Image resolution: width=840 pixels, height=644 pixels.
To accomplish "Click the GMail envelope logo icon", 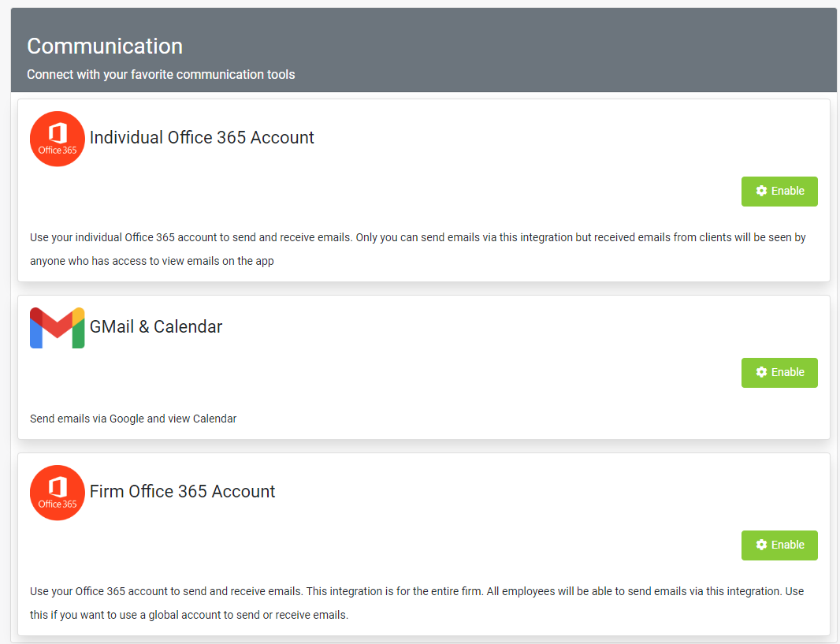I will pos(58,328).
